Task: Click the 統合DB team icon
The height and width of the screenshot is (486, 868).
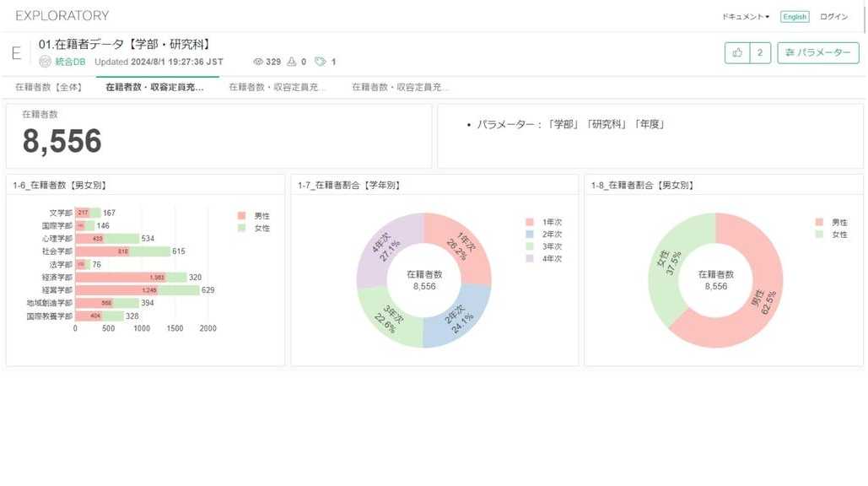Action: [x=46, y=62]
